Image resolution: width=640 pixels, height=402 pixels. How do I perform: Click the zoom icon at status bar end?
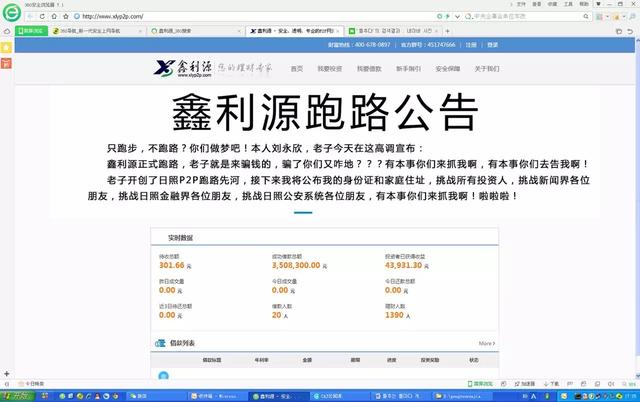click(x=629, y=384)
